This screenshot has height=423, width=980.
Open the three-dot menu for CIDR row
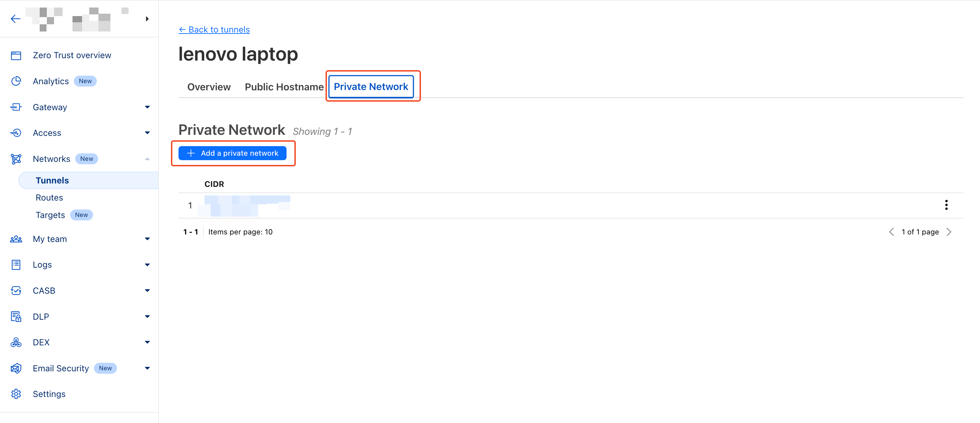[x=946, y=205]
